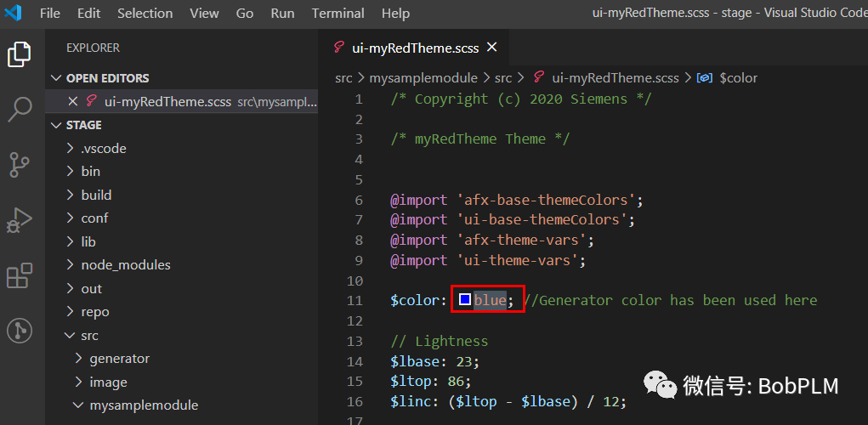Viewport: 868px width, 425px height.
Task: Click the '// Lightness' comment line
Action: click(x=439, y=341)
